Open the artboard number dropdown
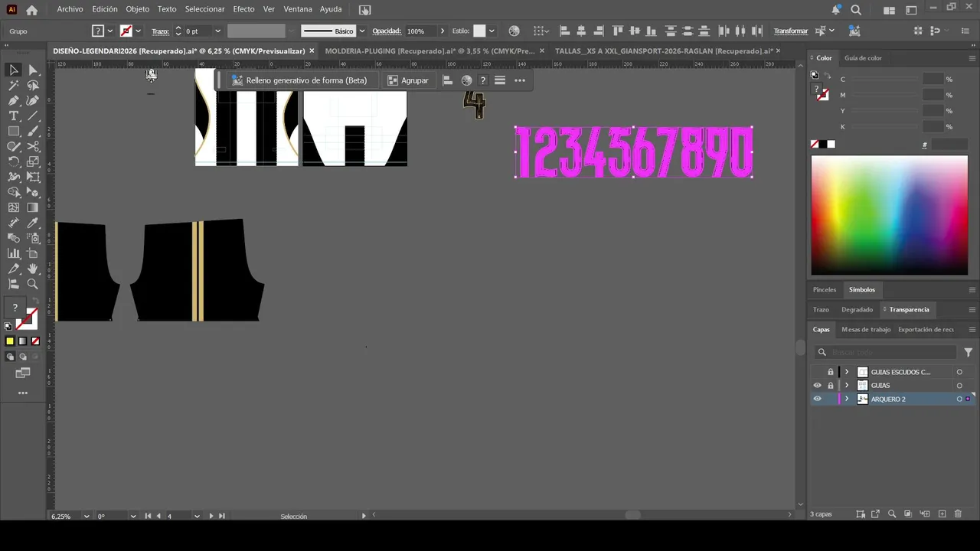This screenshot has height=551, width=980. pyautogui.click(x=197, y=517)
